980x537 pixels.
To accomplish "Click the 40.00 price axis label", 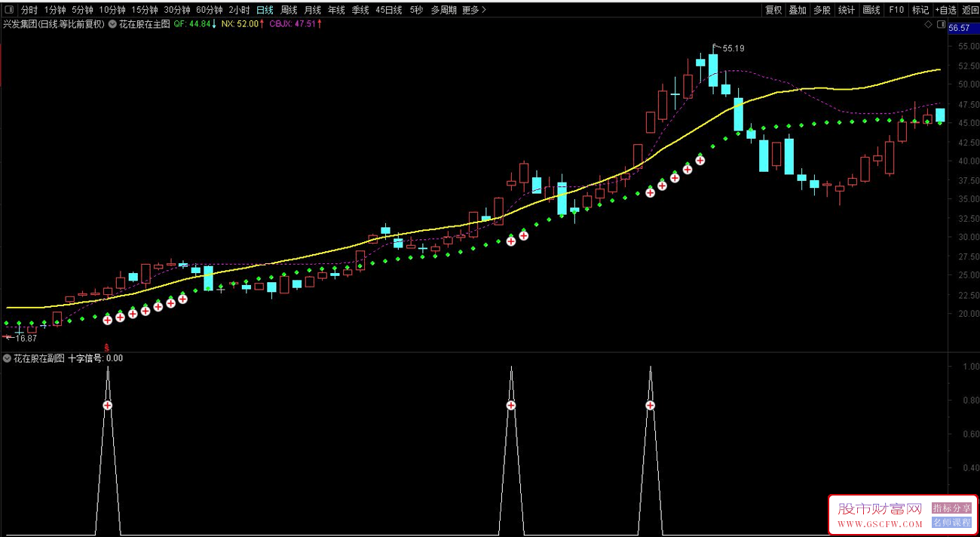I will click(968, 161).
